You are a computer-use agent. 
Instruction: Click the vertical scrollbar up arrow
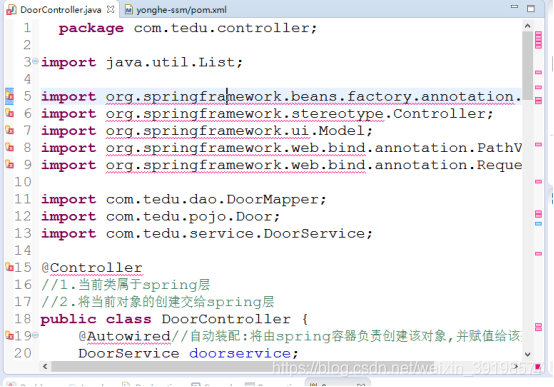click(528, 26)
